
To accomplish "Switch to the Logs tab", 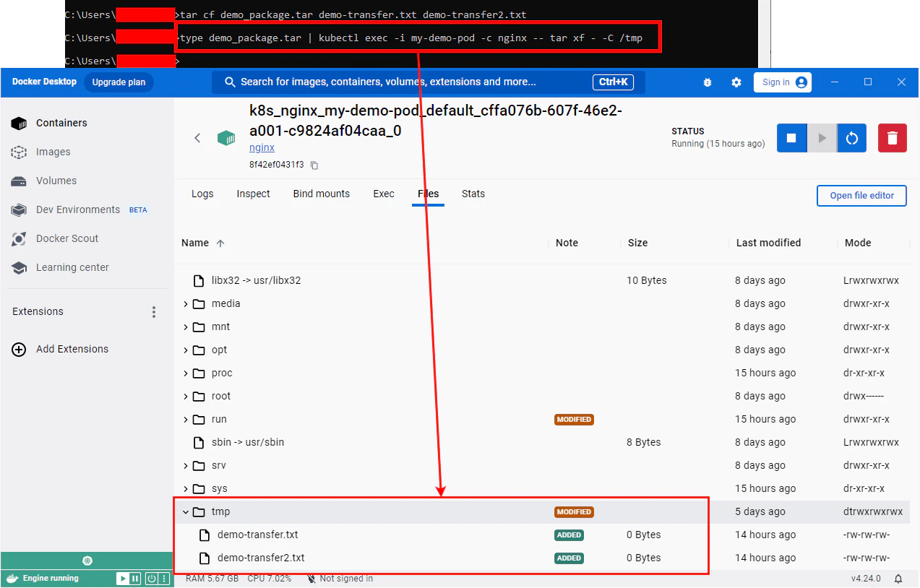I will pos(202,194).
